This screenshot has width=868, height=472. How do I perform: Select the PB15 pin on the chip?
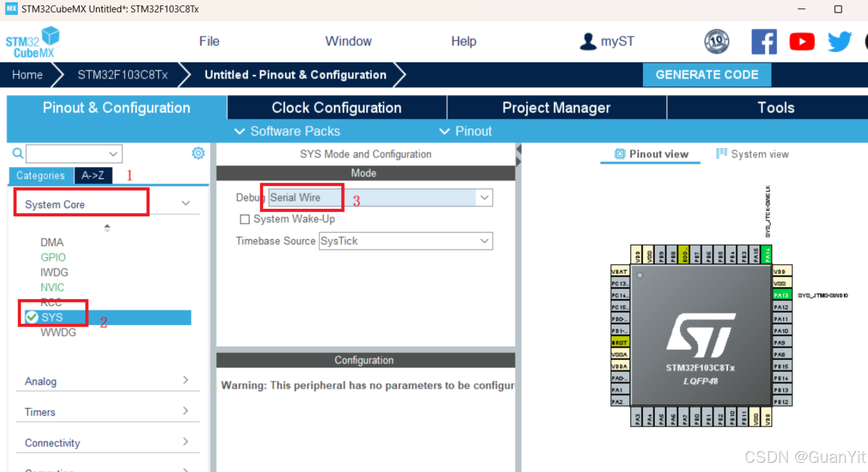(782, 366)
